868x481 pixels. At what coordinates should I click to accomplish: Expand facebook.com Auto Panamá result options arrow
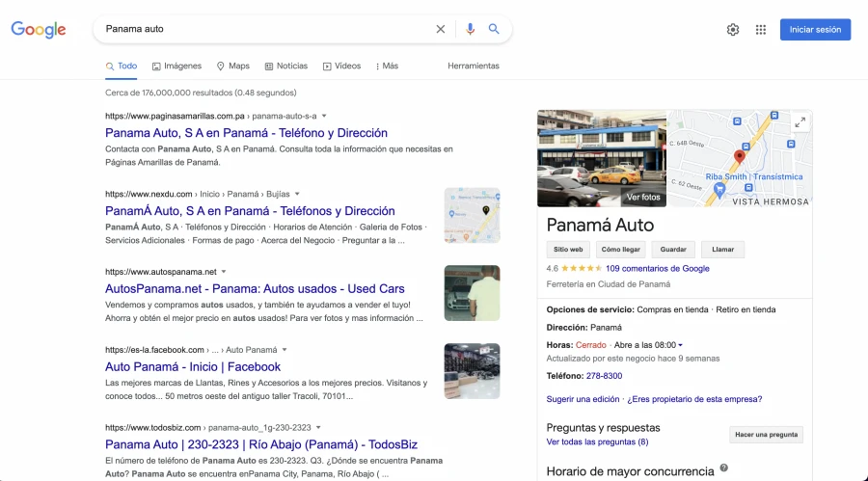point(285,350)
